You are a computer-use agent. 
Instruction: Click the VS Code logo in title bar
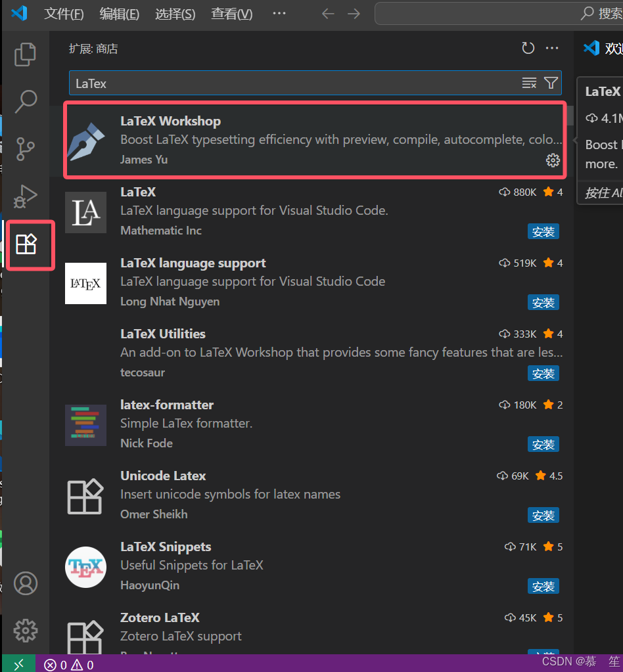click(19, 13)
